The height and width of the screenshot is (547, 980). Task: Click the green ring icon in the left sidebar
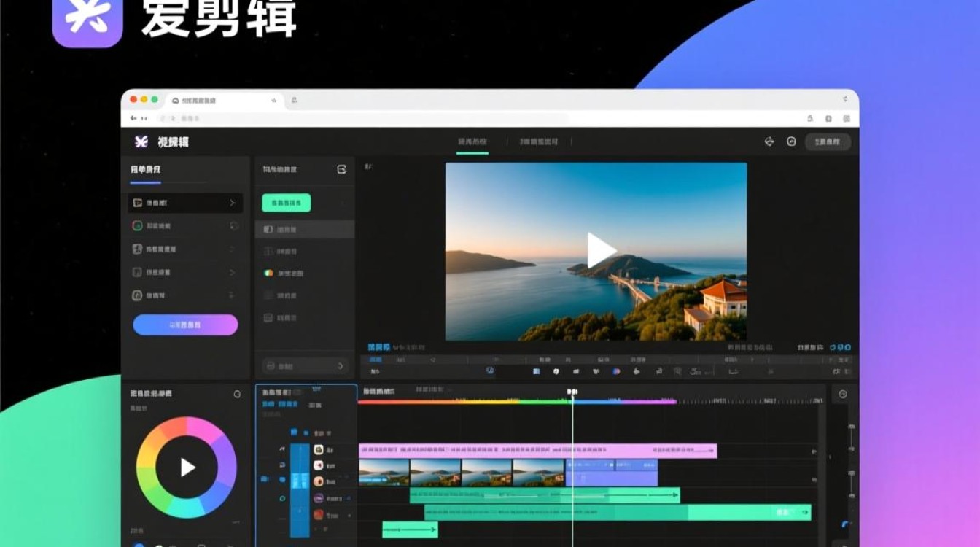pyautogui.click(x=137, y=226)
